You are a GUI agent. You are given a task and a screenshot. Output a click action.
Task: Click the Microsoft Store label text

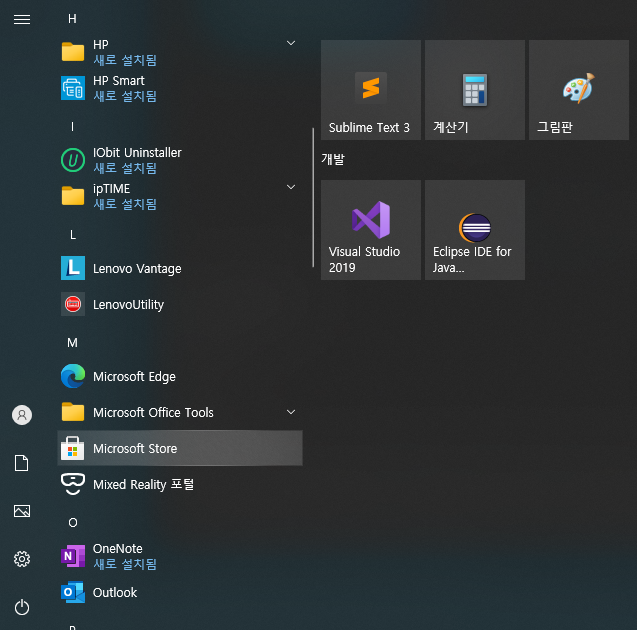tap(135, 448)
